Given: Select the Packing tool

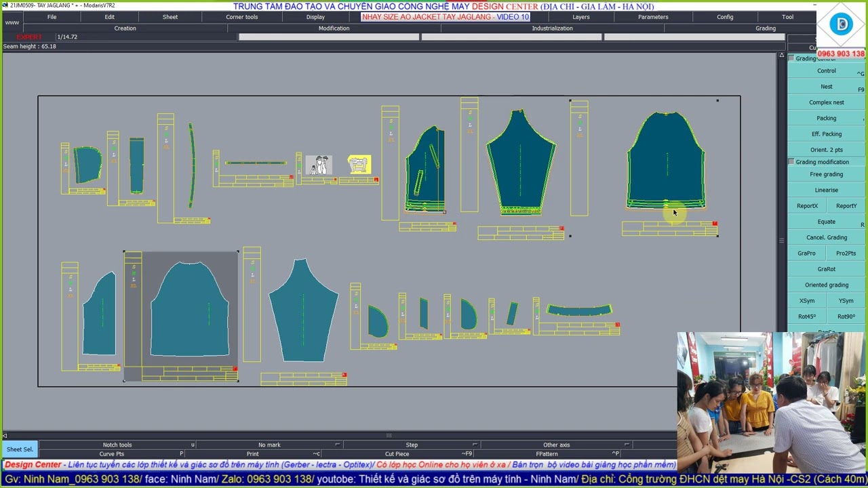Looking at the screenshot, I should (826, 119).
